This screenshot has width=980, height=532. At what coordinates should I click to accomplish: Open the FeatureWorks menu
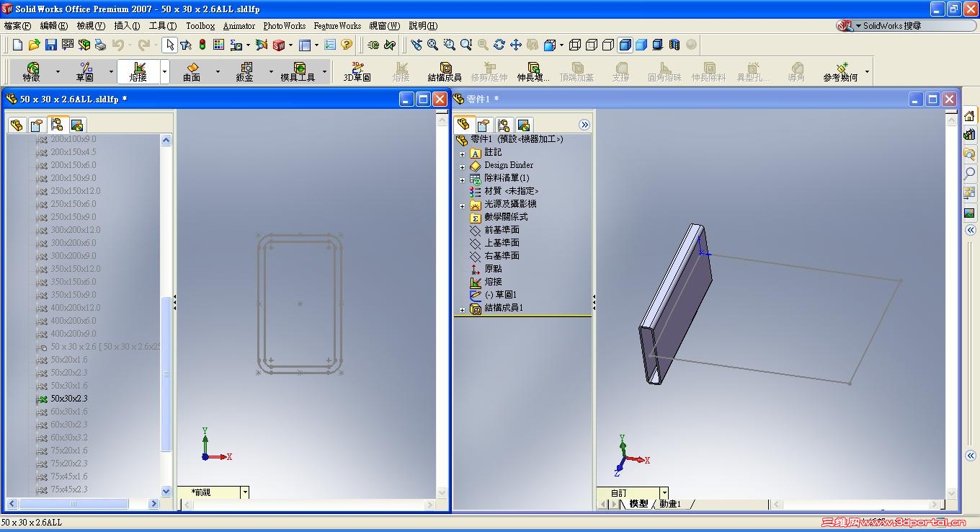[x=337, y=25]
